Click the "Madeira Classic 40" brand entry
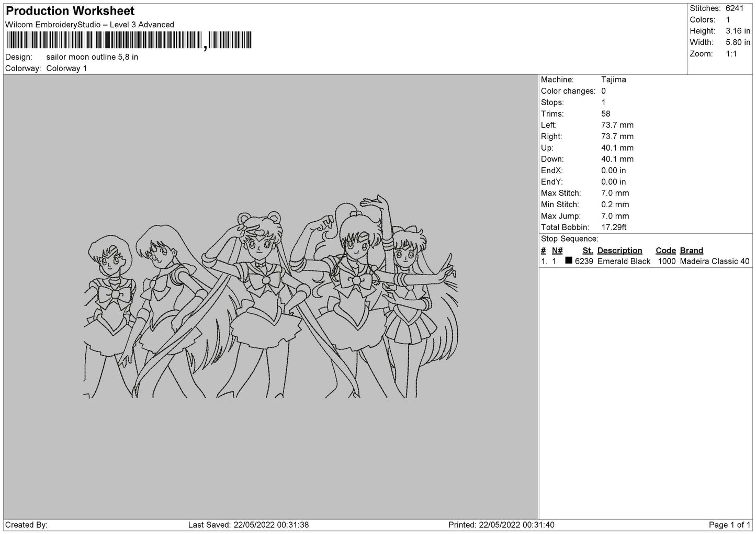This screenshot has width=756, height=534. coord(715,261)
